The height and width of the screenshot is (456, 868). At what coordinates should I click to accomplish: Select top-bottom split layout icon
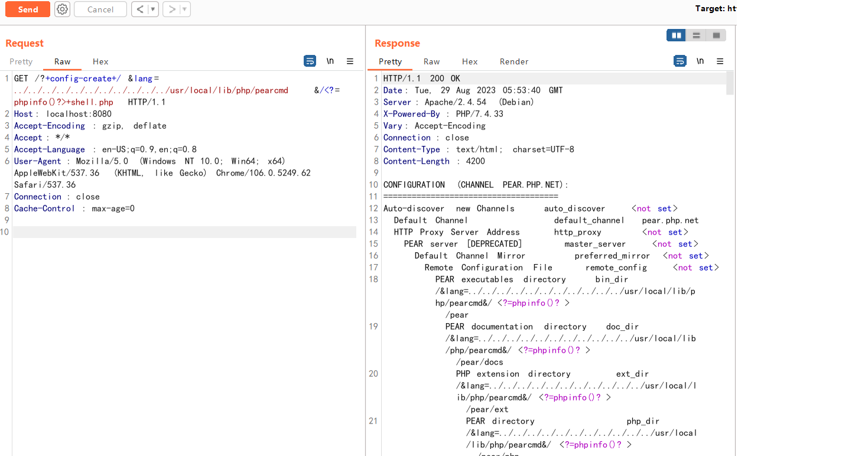[x=696, y=35]
